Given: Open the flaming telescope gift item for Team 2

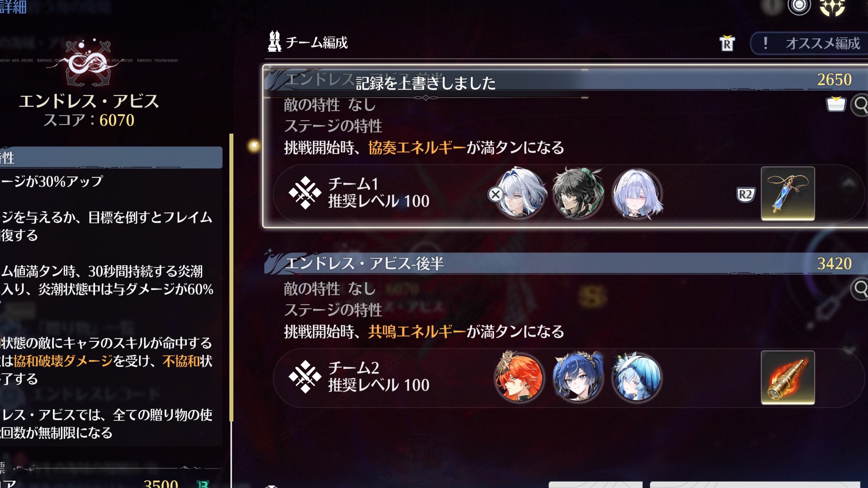Looking at the screenshot, I should 788,377.
